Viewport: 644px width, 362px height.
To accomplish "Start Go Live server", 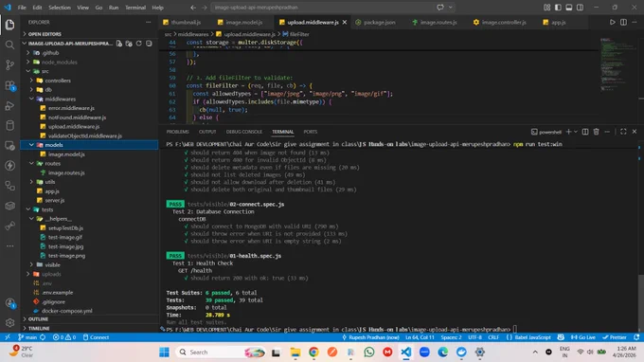I will click(x=583, y=337).
